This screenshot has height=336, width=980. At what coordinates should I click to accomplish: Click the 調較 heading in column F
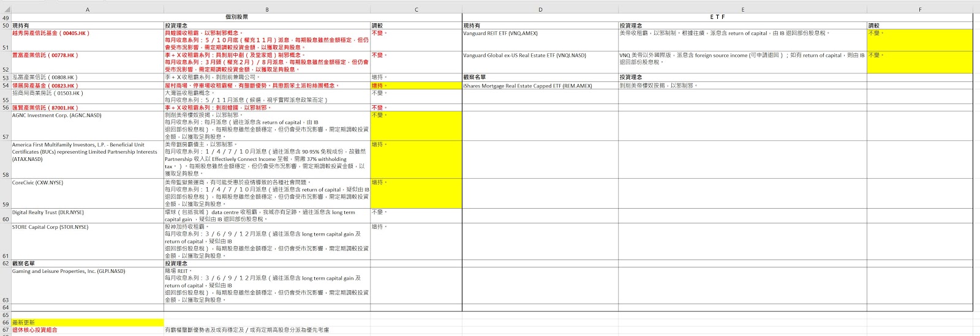[x=919, y=26]
